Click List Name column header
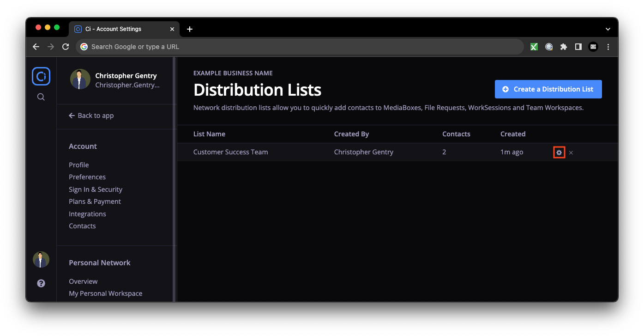 [x=209, y=134]
